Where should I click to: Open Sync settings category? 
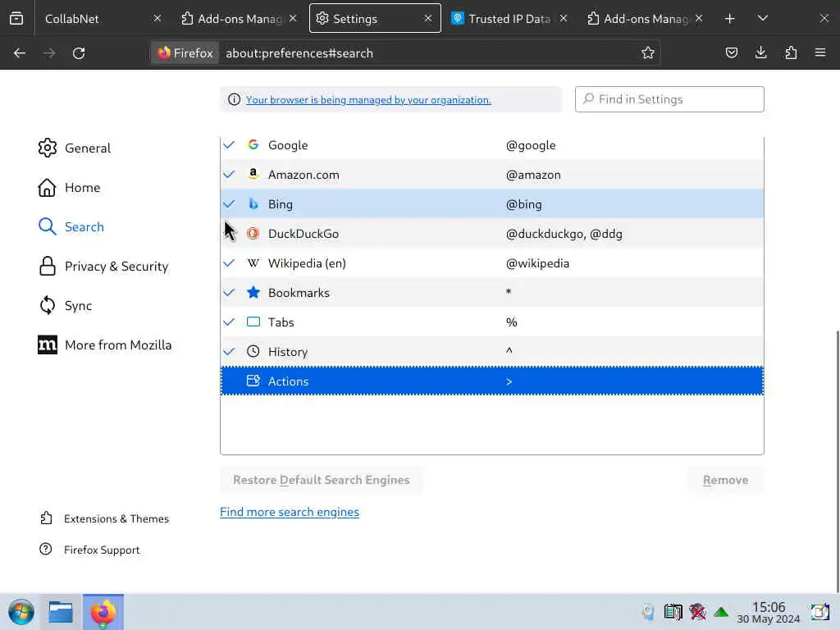point(65,305)
